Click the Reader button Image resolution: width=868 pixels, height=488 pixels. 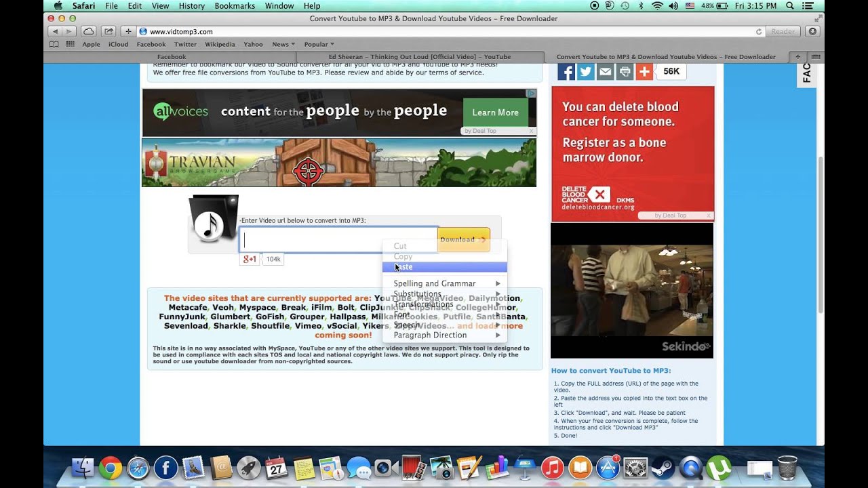pos(783,31)
